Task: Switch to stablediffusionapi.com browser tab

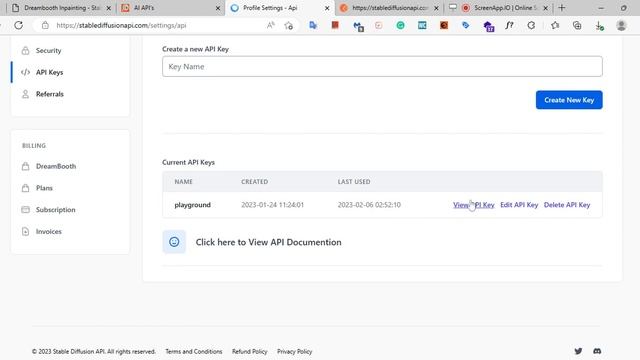Action: coord(390,8)
